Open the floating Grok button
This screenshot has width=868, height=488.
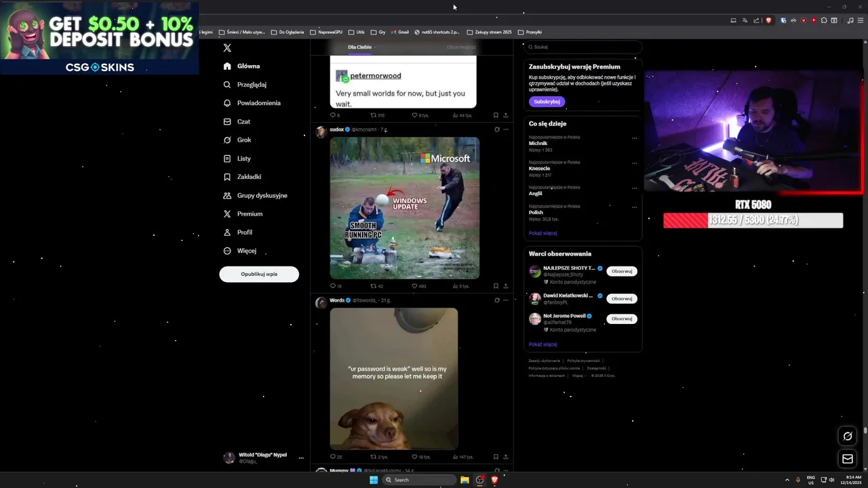point(848,436)
